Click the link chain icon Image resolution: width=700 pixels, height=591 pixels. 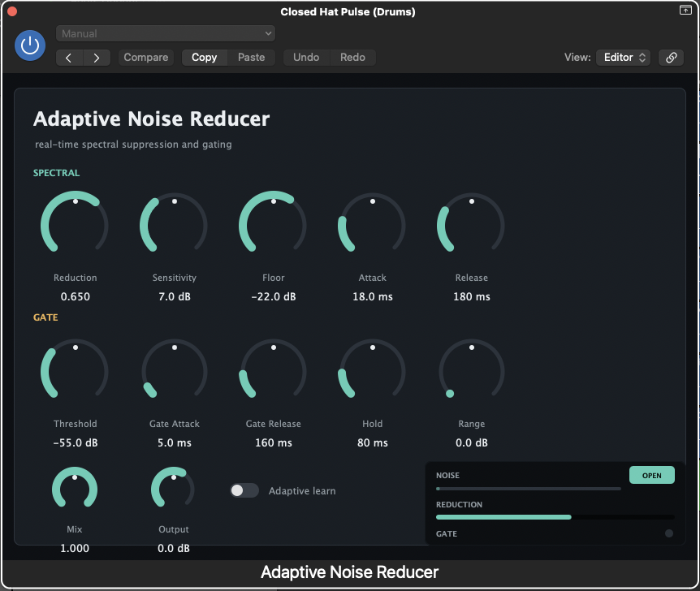672,58
